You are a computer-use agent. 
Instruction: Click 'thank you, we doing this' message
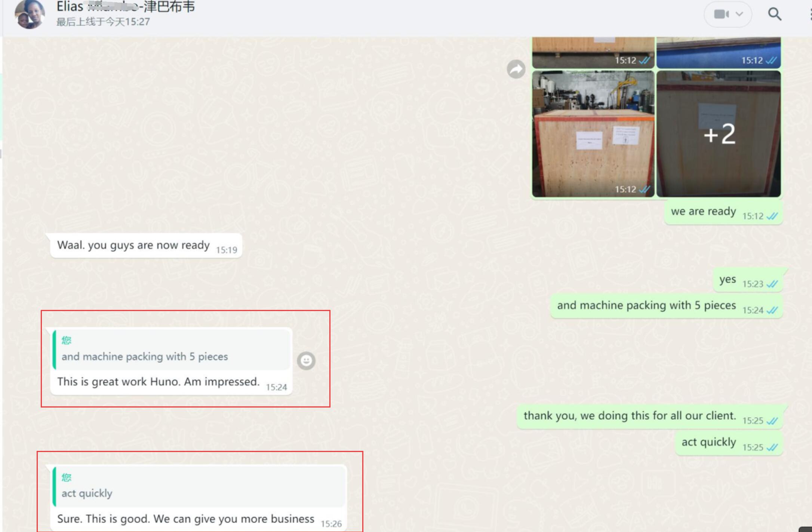tap(630, 416)
